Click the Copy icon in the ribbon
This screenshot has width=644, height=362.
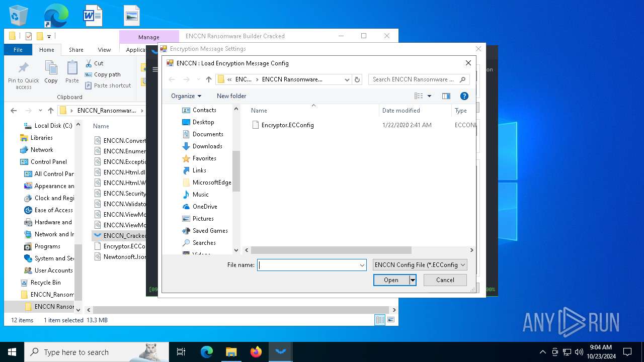(51, 72)
